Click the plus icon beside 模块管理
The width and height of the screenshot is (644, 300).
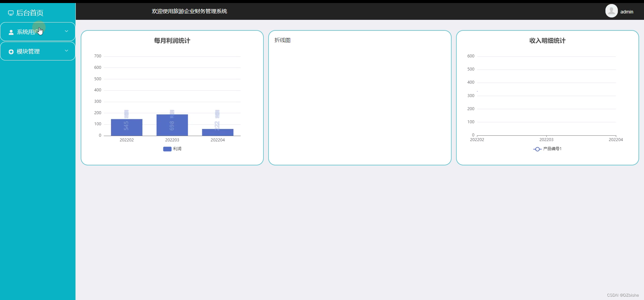[11, 52]
